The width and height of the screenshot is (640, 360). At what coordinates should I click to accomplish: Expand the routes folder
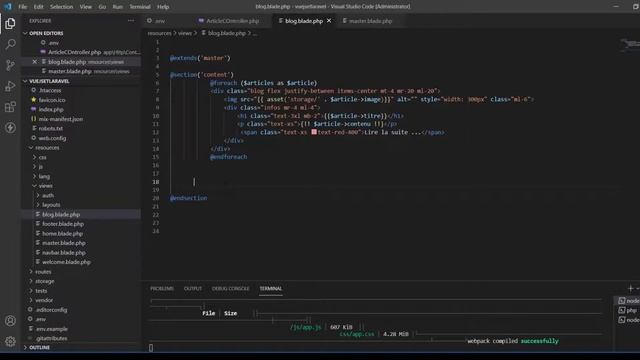(x=43, y=271)
